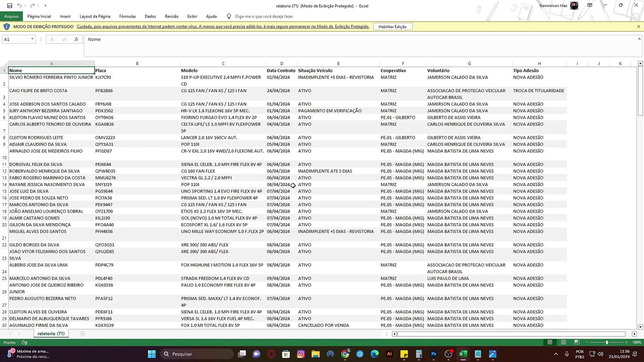
Task: Open the Dados ribbon tab
Action: click(x=150, y=16)
